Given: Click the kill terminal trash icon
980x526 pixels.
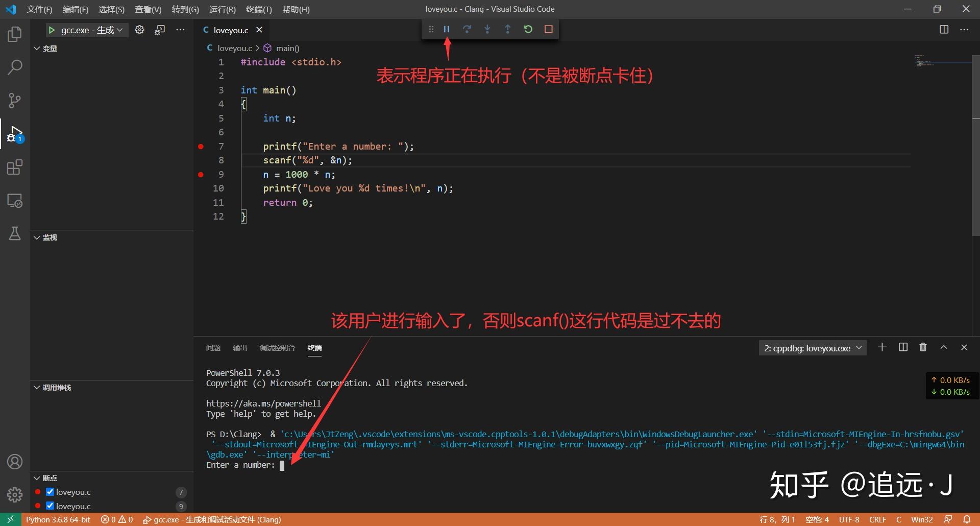Looking at the screenshot, I should [x=923, y=347].
